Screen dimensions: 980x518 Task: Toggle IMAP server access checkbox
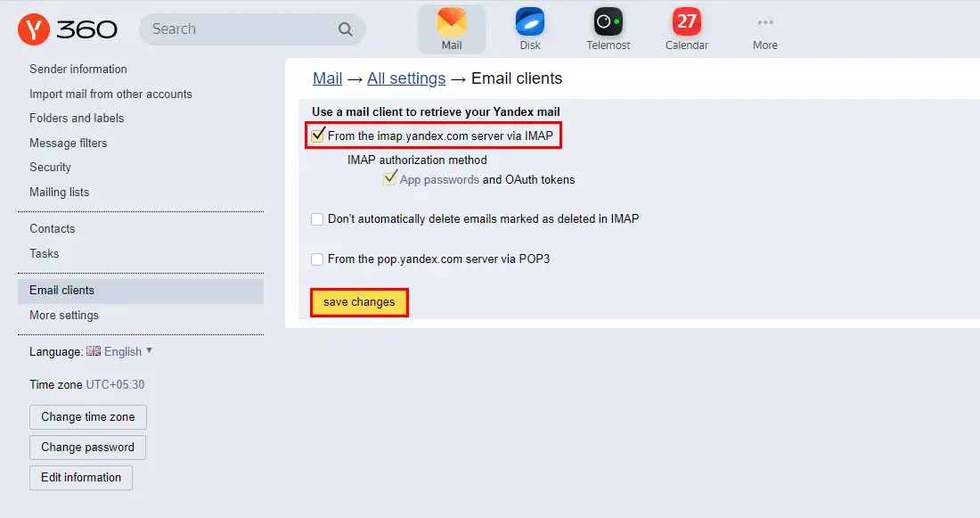pyautogui.click(x=317, y=136)
